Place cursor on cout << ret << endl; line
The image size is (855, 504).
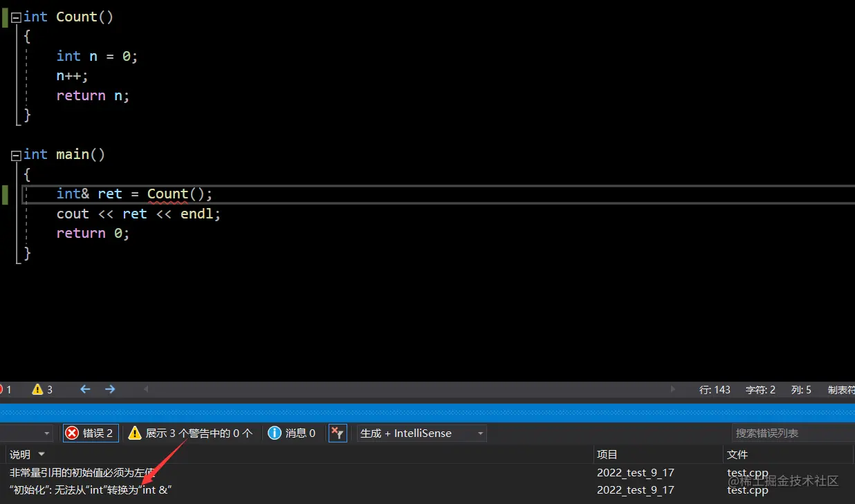138,214
